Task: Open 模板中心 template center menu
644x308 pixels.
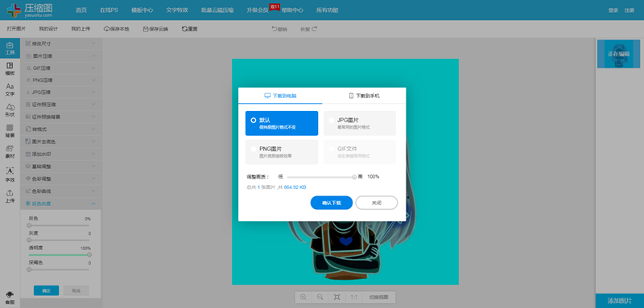Action: point(142,10)
